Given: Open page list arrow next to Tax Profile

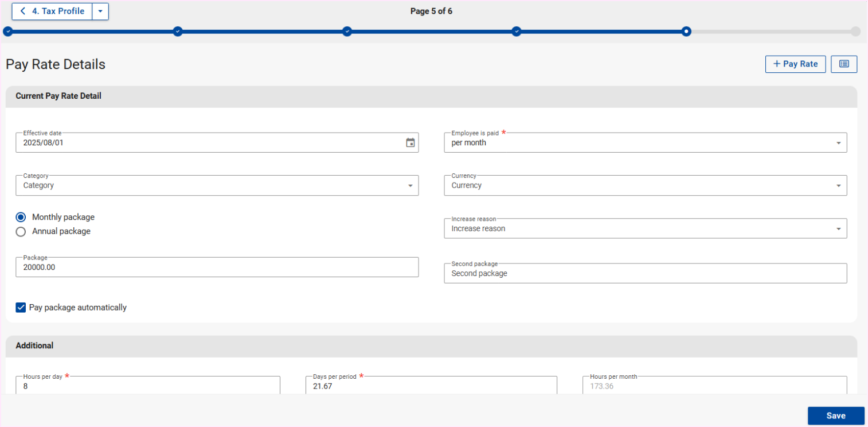Looking at the screenshot, I should coord(100,11).
